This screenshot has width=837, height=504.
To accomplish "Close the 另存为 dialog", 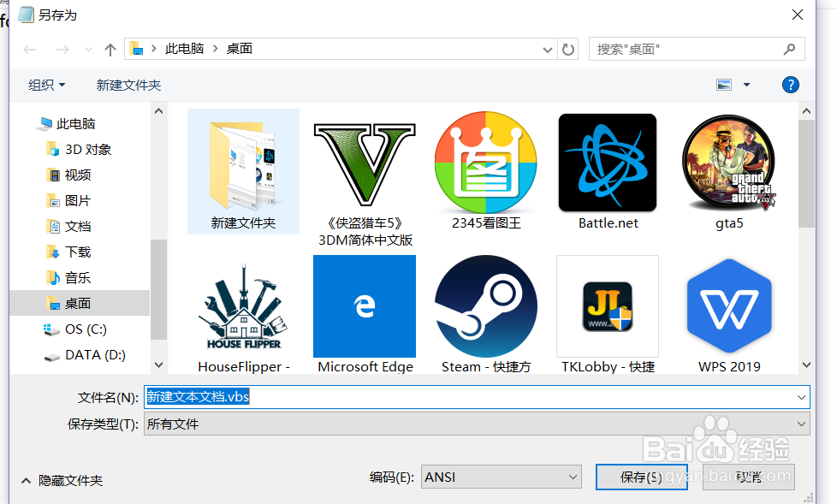I will (x=798, y=15).
